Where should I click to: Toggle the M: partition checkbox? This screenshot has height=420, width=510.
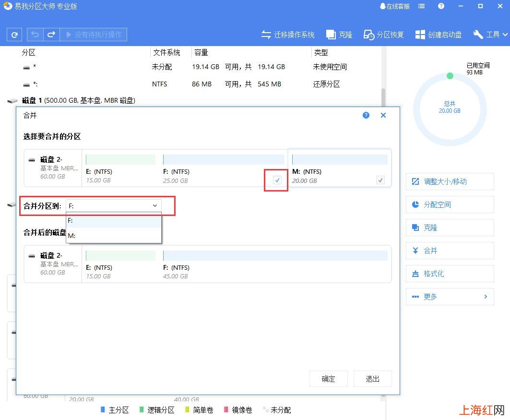click(380, 180)
